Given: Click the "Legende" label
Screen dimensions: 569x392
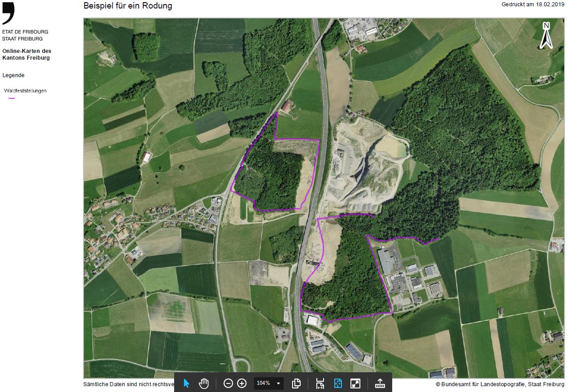Looking at the screenshot, I should (13, 75).
